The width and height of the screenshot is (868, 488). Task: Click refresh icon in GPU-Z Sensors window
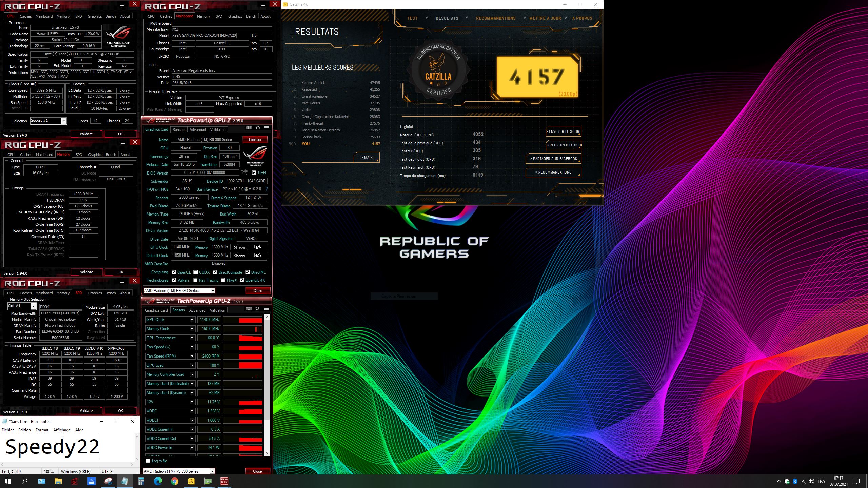point(258,309)
